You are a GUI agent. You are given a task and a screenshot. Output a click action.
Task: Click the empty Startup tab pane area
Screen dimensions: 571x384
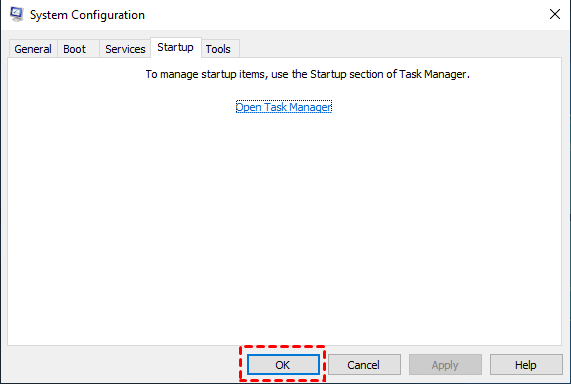284,226
